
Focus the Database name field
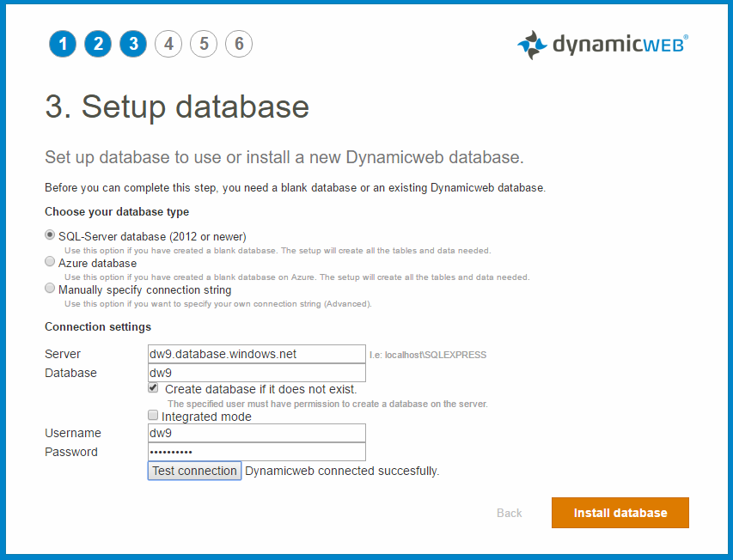click(257, 373)
